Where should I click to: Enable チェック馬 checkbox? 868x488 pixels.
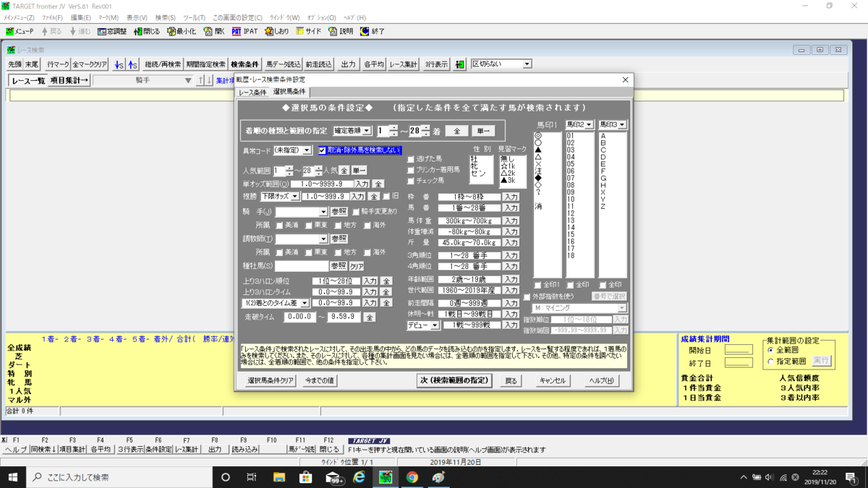412,181
